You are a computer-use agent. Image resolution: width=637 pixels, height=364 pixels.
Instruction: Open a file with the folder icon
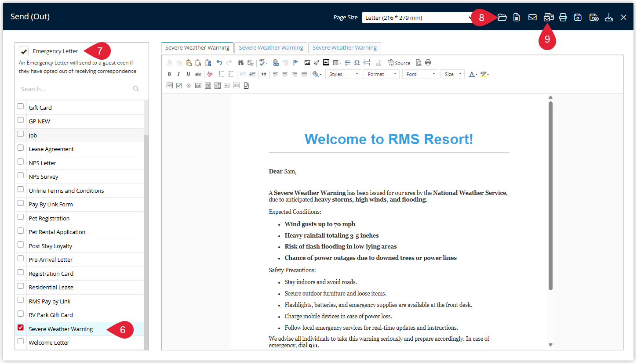click(x=502, y=18)
